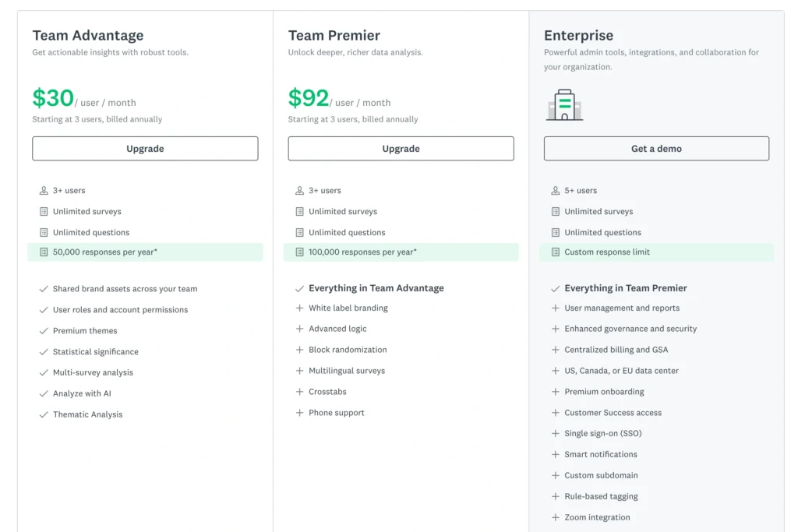The image size is (798, 532).
Task: Click the Upgrade button under Team Advantage
Action: pyautogui.click(x=145, y=149)
